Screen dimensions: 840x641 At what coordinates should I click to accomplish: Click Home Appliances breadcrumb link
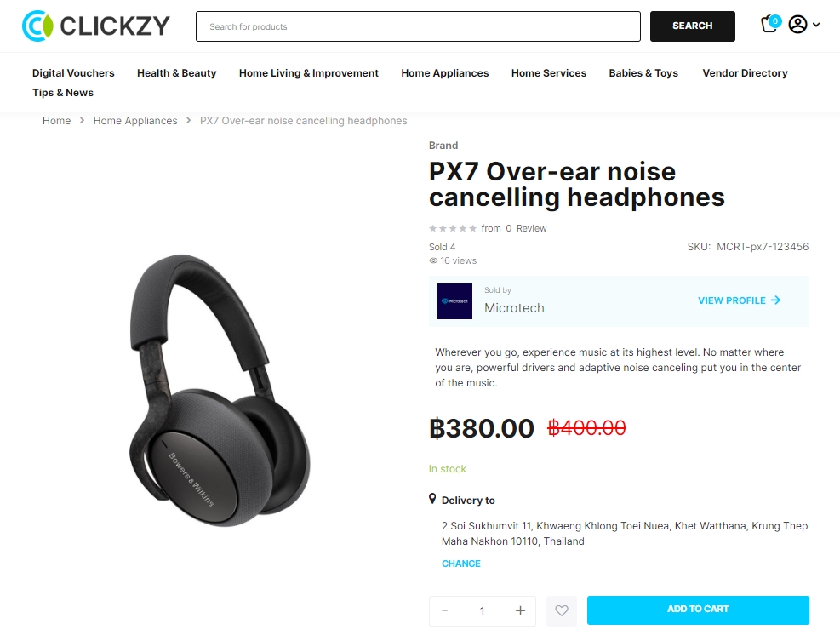(x=135, y=121)
